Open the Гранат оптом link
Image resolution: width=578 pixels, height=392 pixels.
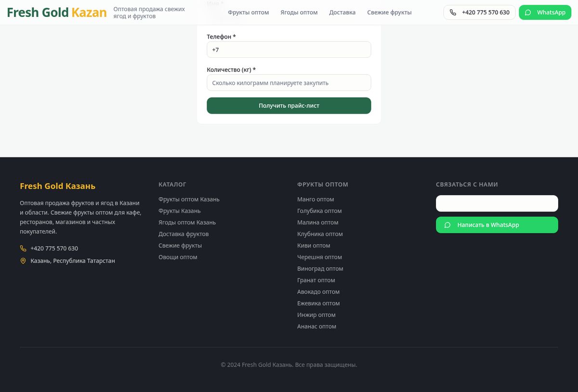coord(316,280)
